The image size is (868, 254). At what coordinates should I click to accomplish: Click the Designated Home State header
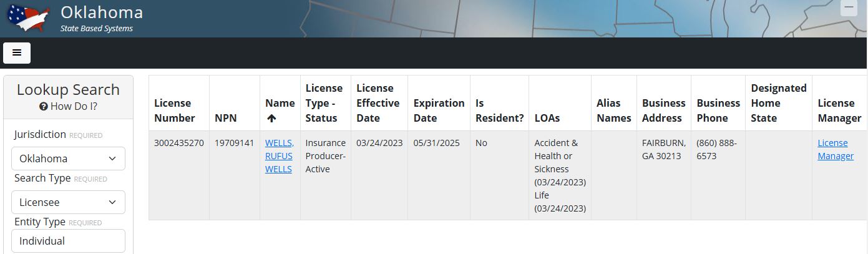click(x=778, y=103)
